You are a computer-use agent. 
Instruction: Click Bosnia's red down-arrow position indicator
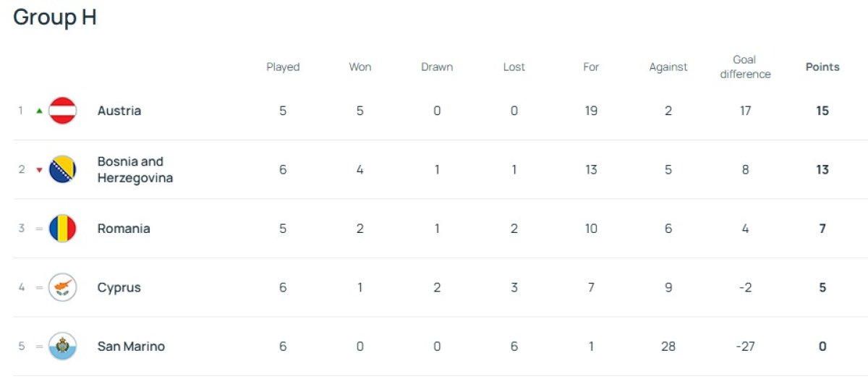pos(39,170)
